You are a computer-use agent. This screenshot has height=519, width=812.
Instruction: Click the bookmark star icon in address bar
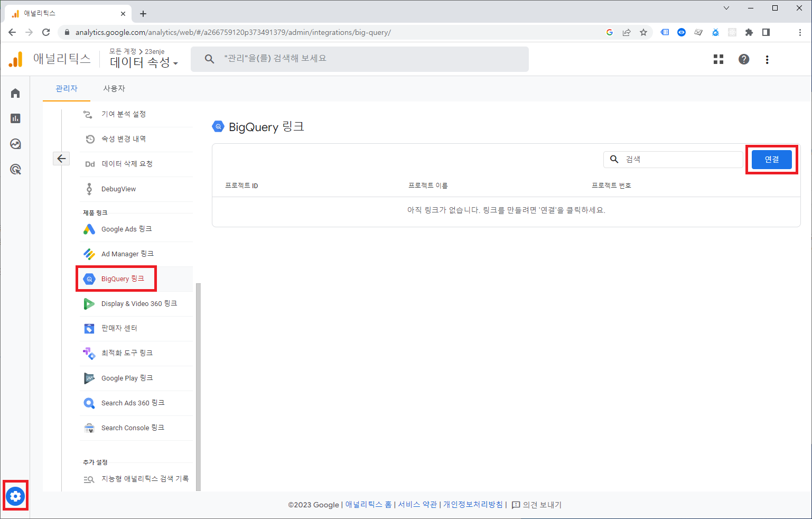[x=643, y=32]
